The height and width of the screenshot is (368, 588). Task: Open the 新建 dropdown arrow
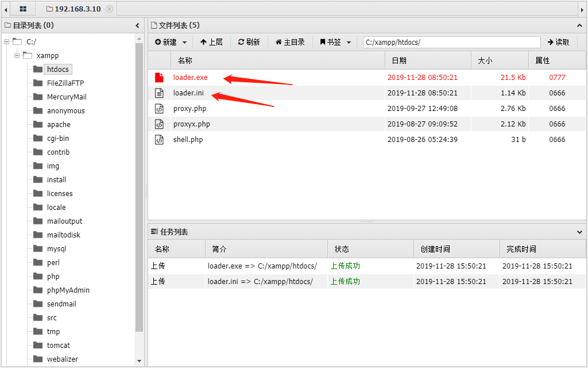[184, 43]
